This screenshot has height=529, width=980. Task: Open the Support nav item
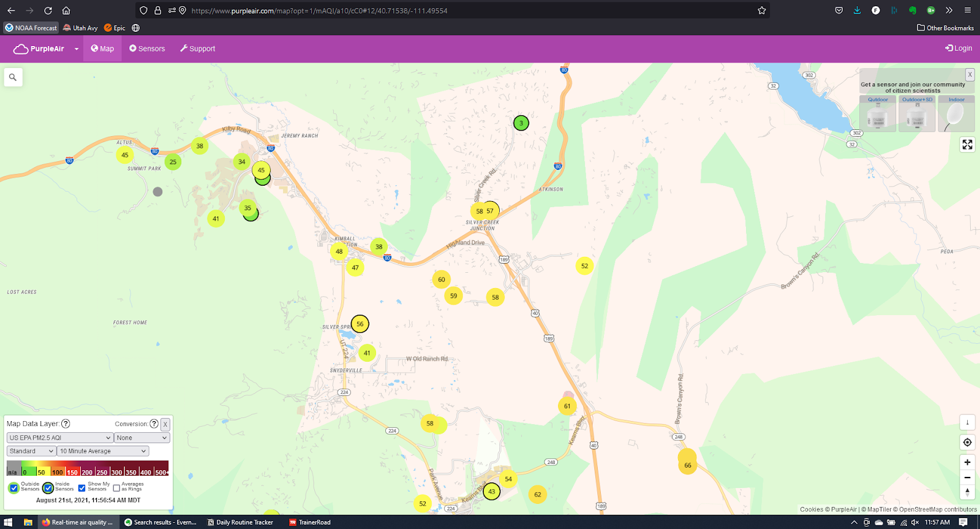click(197, 48)
